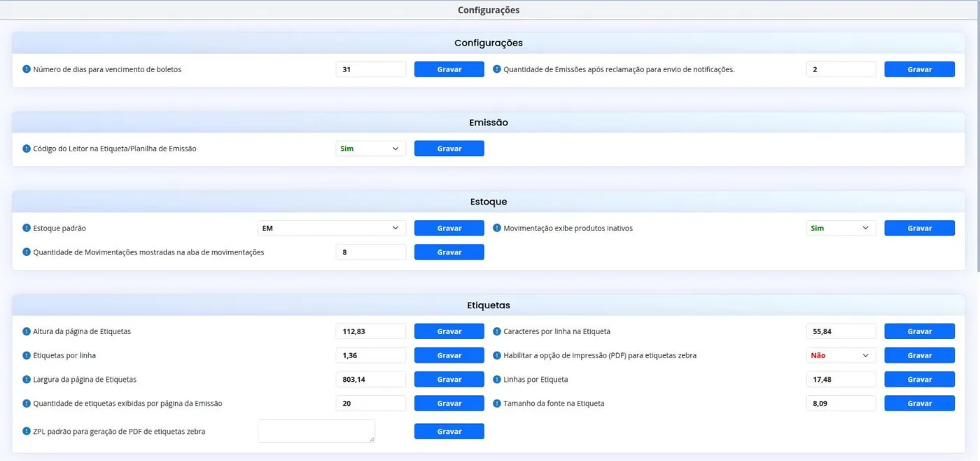Click info icon beside Altura da página de Etiquetas
This screenshot has height=461, width=980.
coord(27,331)
